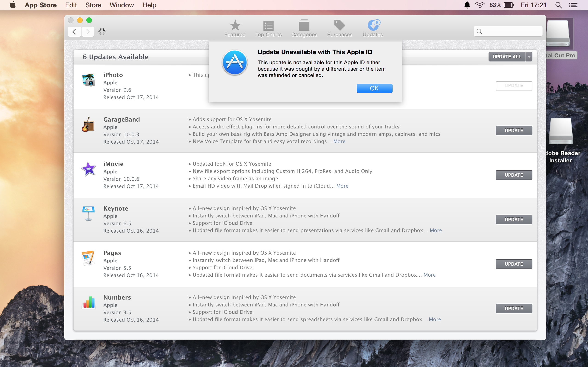This screenshot has height=367, width=588.
Task: Click the Keynote podium app icon
Action: 88,213
